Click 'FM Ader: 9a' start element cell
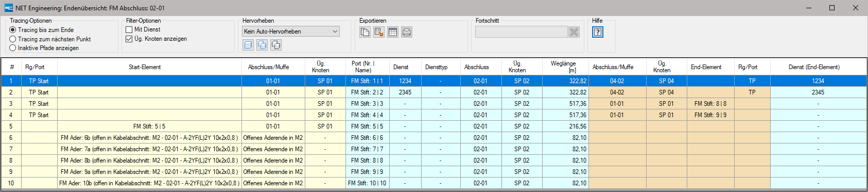This screenshot has width=868, height=192. tap(149, 172)
